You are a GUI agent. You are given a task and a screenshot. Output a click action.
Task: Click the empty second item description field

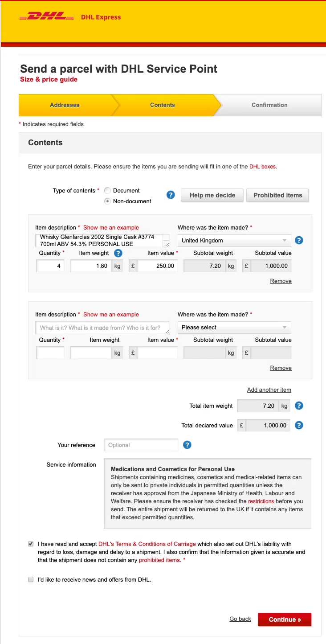pyautogui.click(x=102, y=328)
